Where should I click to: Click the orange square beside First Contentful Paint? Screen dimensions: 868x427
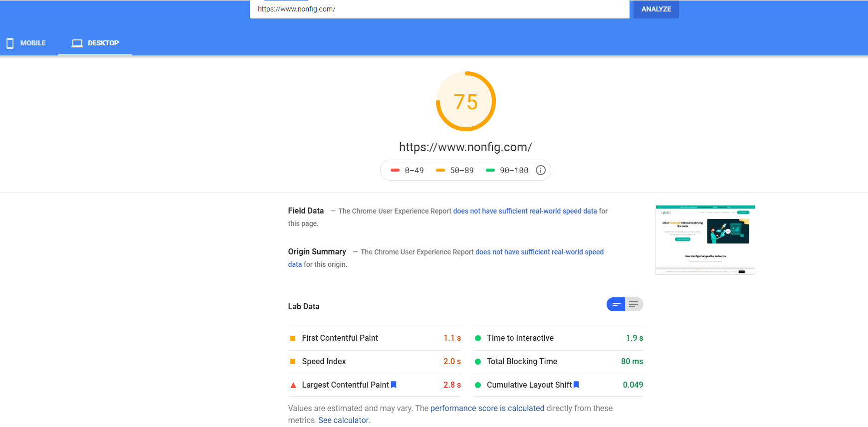[x=293, y=338]
